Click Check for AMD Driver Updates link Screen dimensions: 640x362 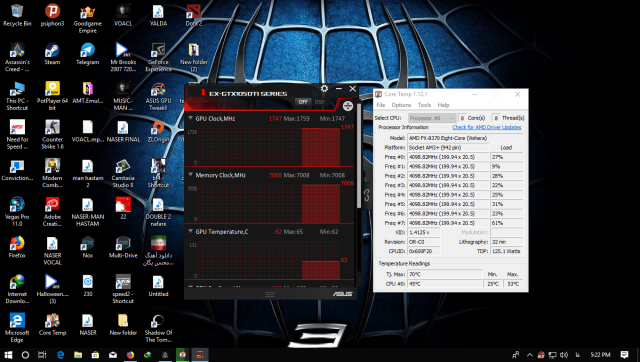tap(487, 127)
